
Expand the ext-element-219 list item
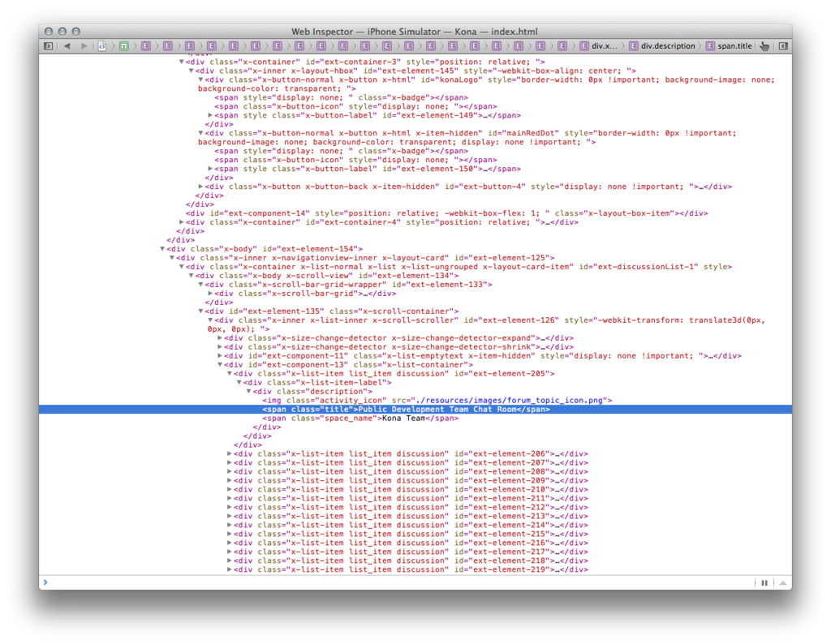(229, 570)
